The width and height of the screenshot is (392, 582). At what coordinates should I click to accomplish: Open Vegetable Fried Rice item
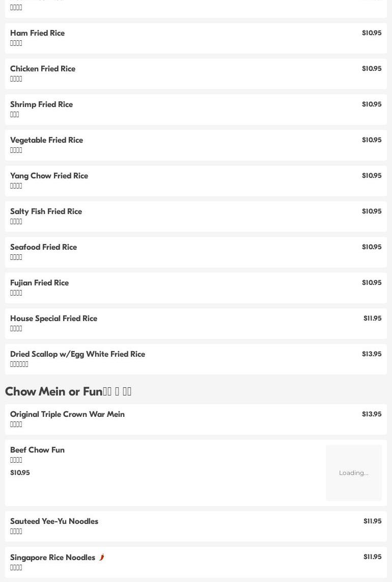point(47,140)
